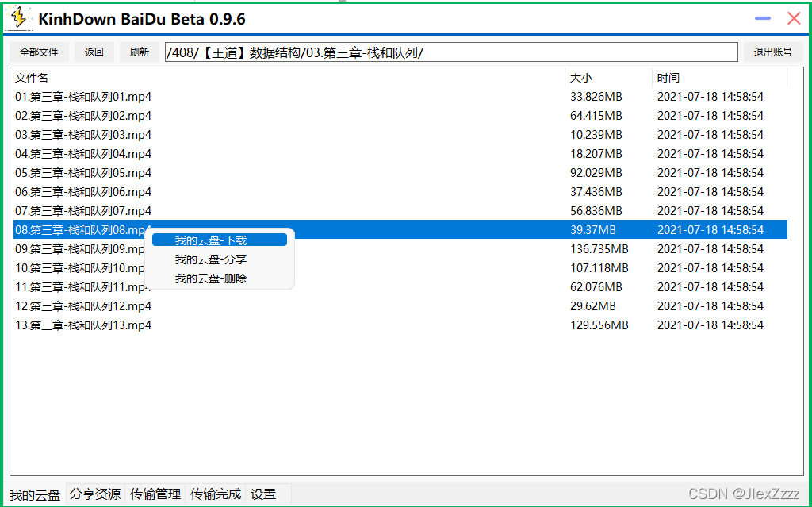Screen dimensions: 812x507
Task: Close the KinhDown window
Action: (x=794, y=19)
